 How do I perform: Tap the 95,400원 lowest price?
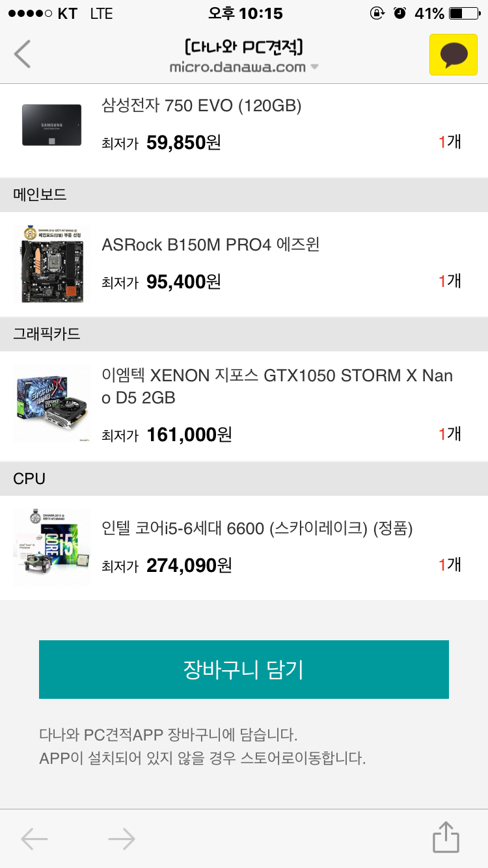(x=183, y=282)
